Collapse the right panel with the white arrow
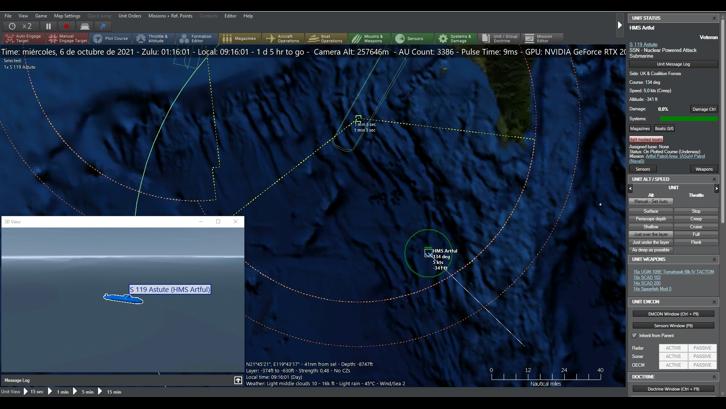 [620, 25]
